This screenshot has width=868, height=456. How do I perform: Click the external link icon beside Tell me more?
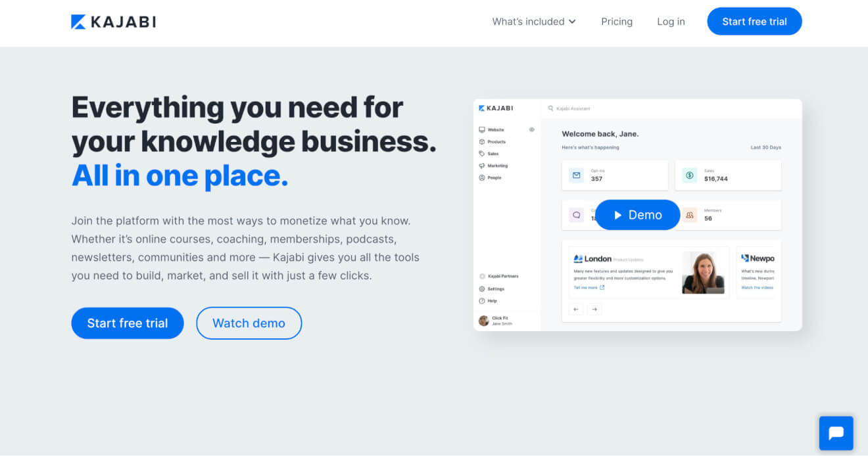(x=602, y=288)
